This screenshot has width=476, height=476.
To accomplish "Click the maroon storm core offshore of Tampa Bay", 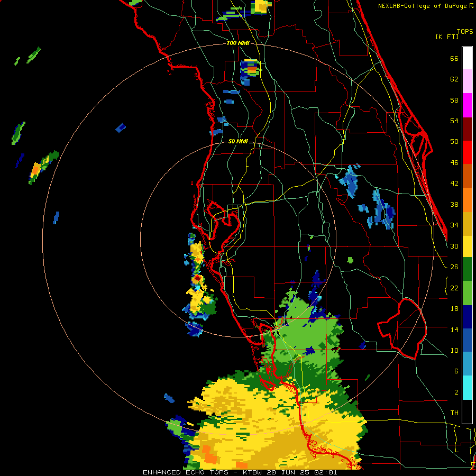I will tap(197, 278).
